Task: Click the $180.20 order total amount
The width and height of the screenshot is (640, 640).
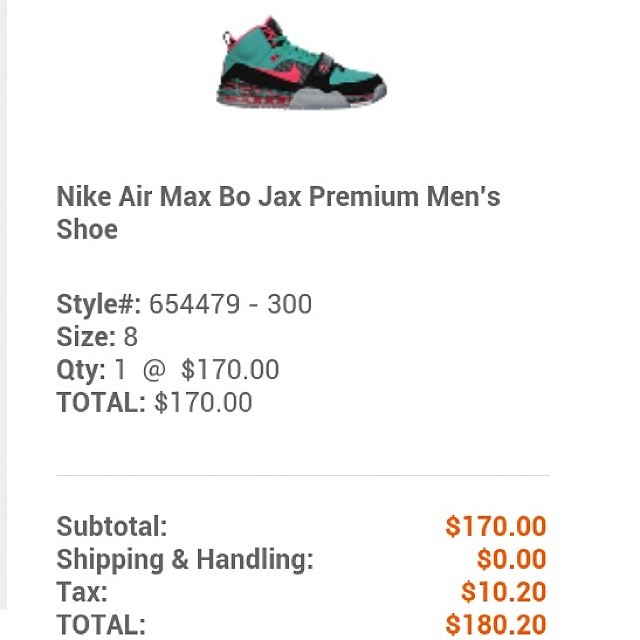Action: click(x=496, y=625)
